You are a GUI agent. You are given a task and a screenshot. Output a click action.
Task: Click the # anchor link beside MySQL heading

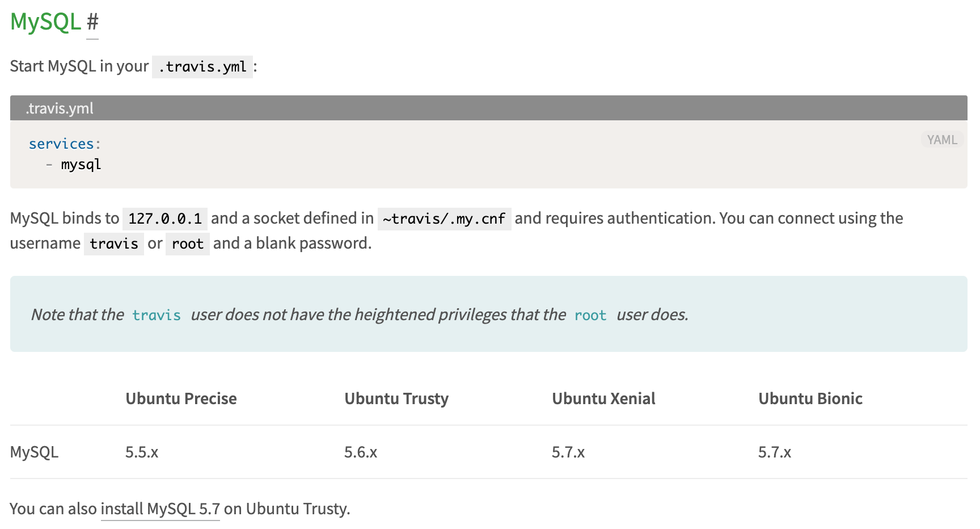(x=92, y=23)
